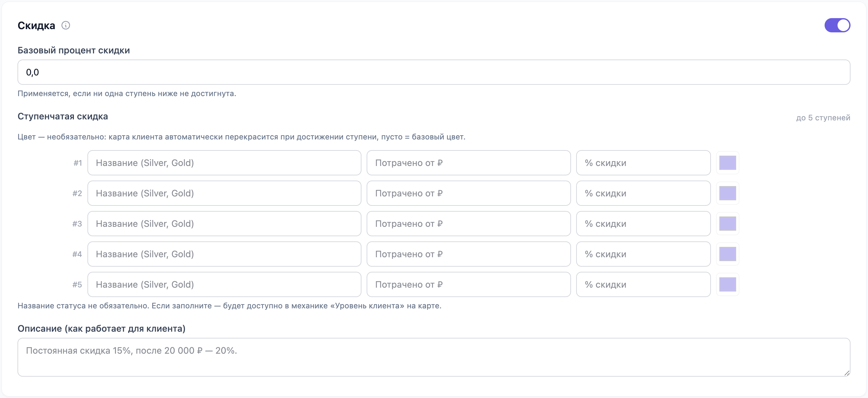The image size is (868, 398).
Task: Click tier #1 Потрачено от ₽ field
Action: pos(469,163)
